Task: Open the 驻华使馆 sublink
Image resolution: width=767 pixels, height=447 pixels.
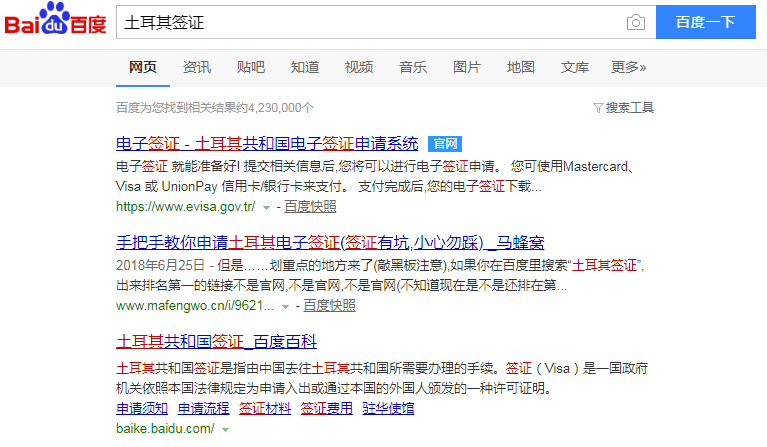Action: pyautogui.click(x=388, y=408)
